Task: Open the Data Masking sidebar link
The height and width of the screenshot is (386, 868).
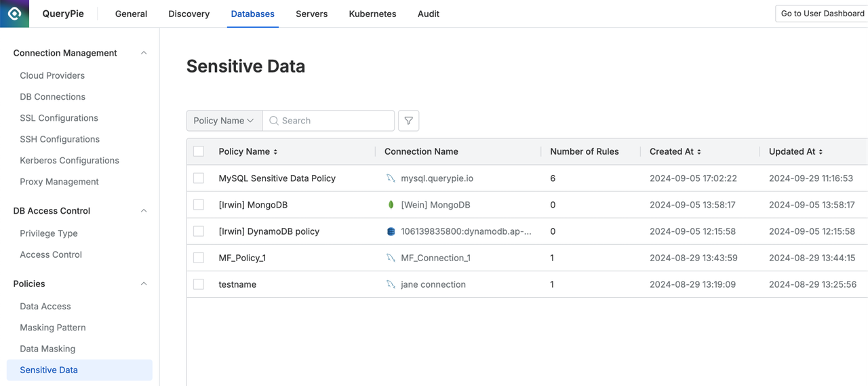Action: pyautogui.click(x=47, y=349)
